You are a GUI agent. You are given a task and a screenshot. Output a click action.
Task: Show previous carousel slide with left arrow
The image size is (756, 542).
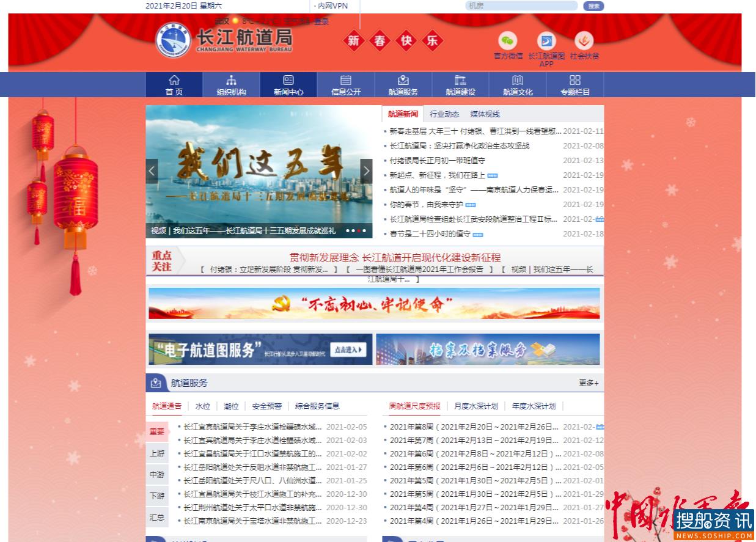click(152, 171)
